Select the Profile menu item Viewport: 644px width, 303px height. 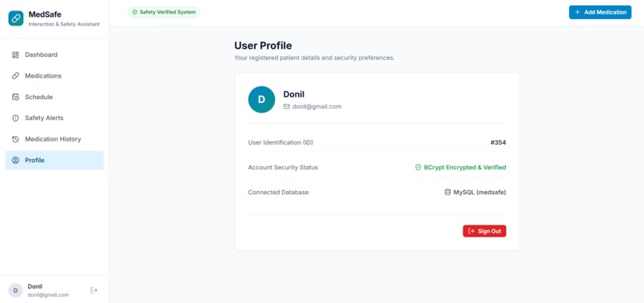[54, 161]
